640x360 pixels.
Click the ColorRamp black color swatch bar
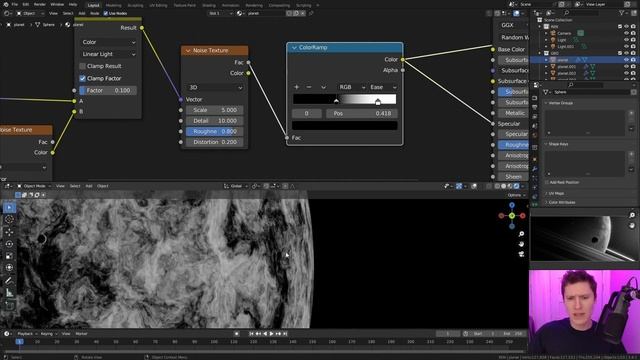[344, 126]
